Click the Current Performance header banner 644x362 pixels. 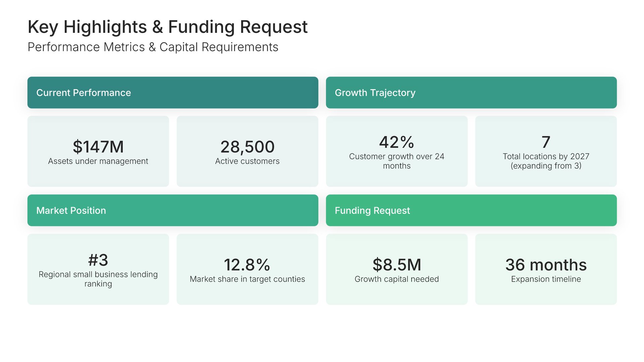coord(173,93)
